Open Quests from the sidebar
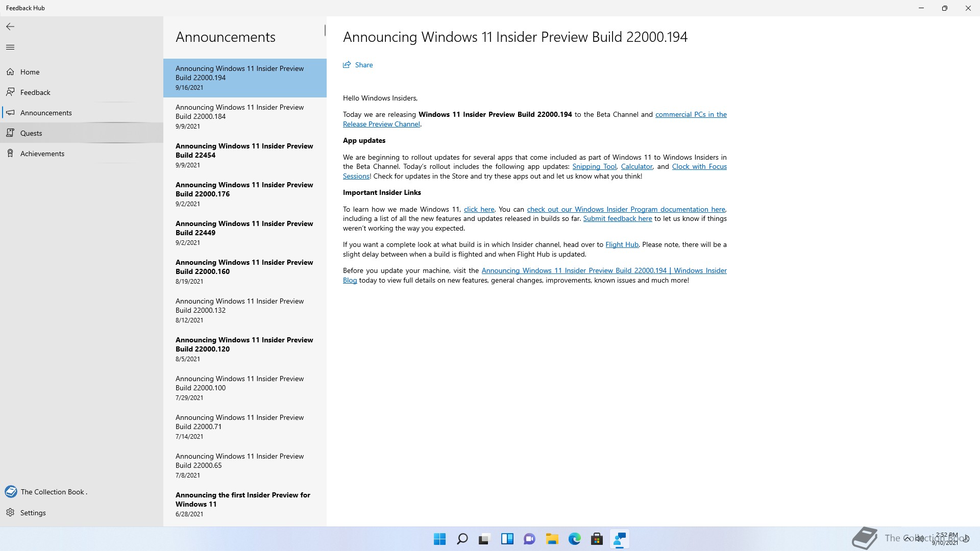The image size is (980, 551). click(82, 133)
